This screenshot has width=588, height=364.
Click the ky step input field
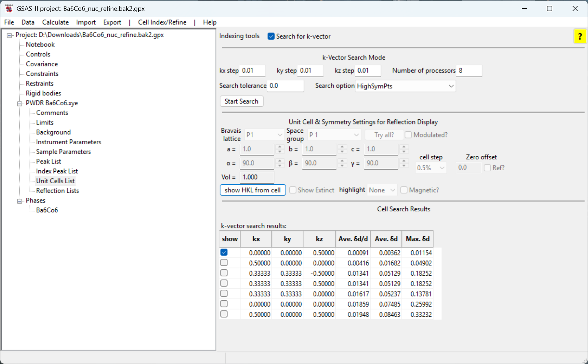coord(310,71)
